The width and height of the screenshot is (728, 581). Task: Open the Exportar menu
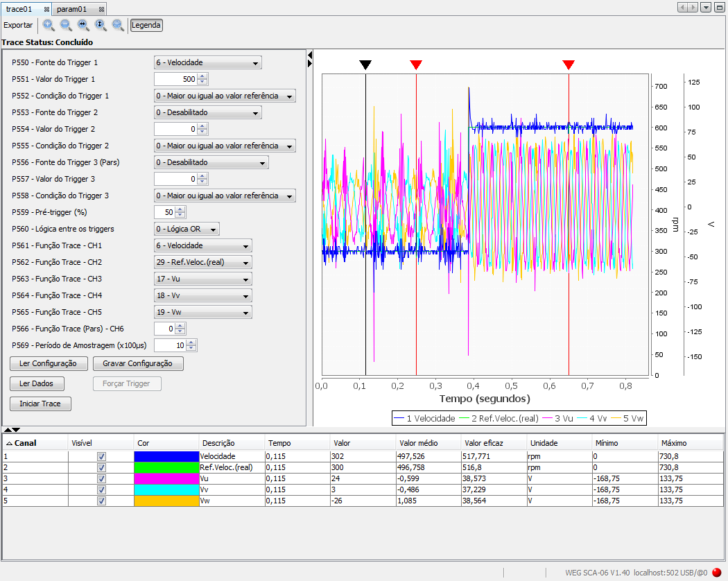click(x=18, y=26)
